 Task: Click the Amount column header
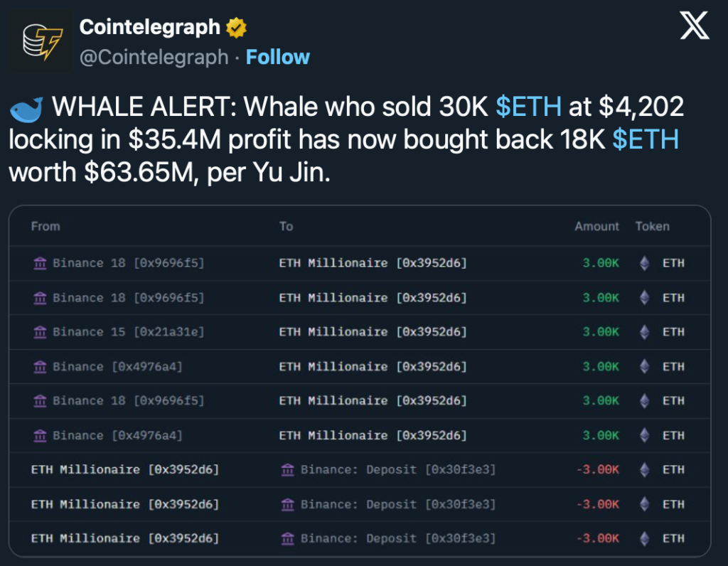click(x=596, y=226)
